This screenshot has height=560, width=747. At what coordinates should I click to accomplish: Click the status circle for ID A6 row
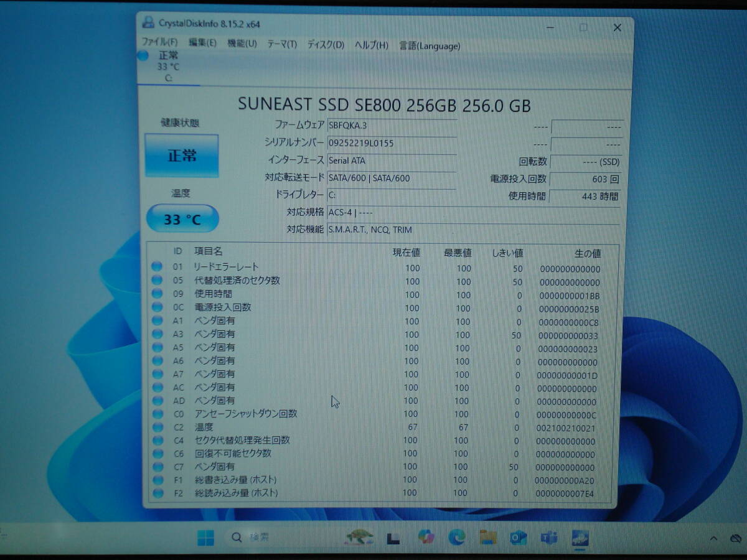point(157,361)
